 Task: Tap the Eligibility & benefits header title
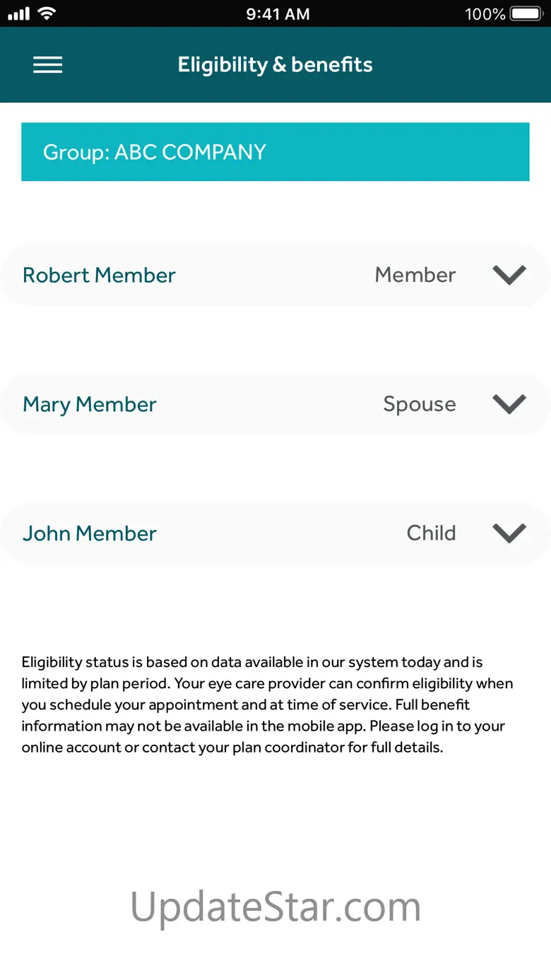click(x=275, y=65)
